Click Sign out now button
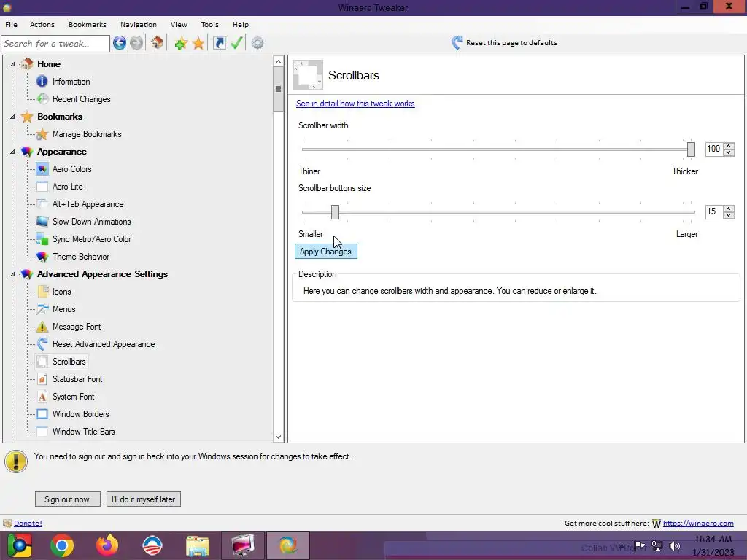 coord(68,499)
